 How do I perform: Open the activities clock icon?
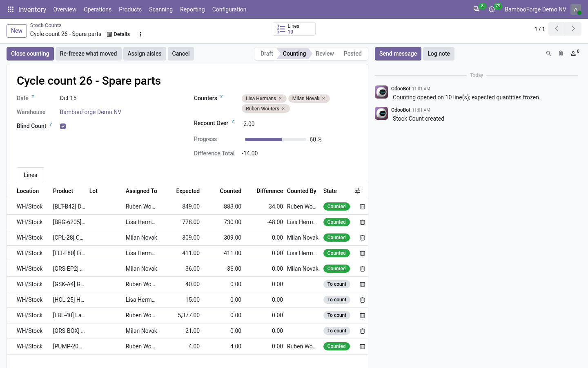click(492, 9)
